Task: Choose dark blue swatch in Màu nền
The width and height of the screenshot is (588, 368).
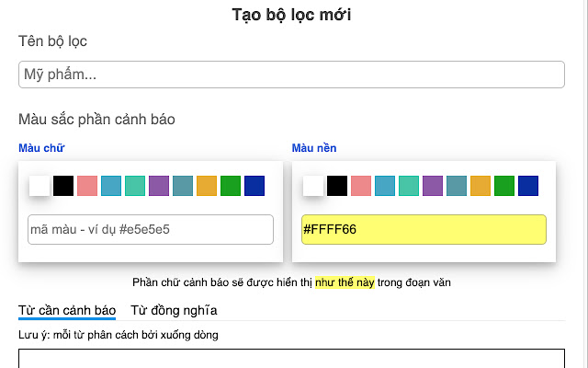Action: click(x=528, y=186)
